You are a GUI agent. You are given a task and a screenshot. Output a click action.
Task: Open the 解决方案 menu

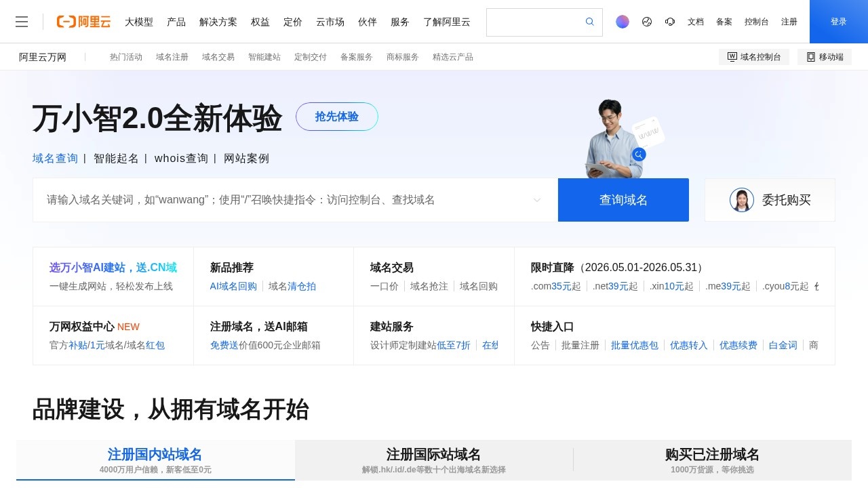[218, 22]
